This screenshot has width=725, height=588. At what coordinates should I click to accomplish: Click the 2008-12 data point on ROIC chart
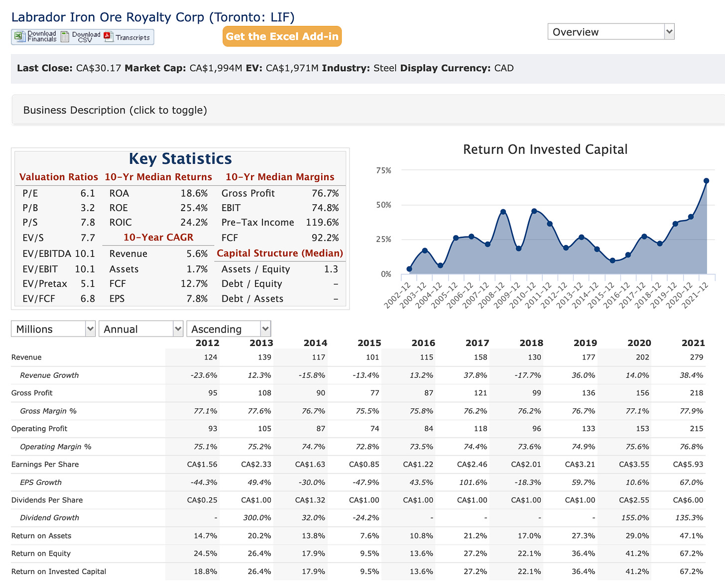[x=503, y=212]
